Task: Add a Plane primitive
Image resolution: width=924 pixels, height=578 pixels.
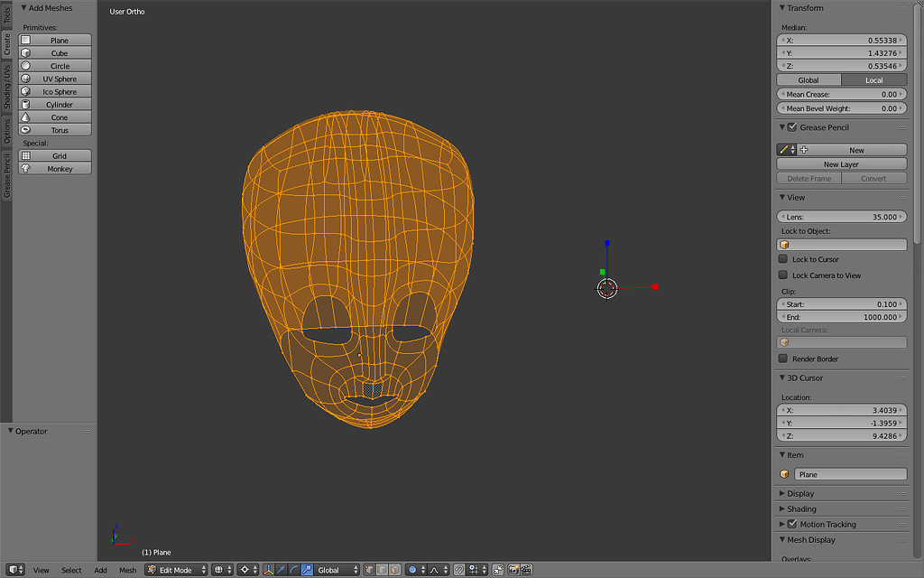Action: tap(55, 40)
